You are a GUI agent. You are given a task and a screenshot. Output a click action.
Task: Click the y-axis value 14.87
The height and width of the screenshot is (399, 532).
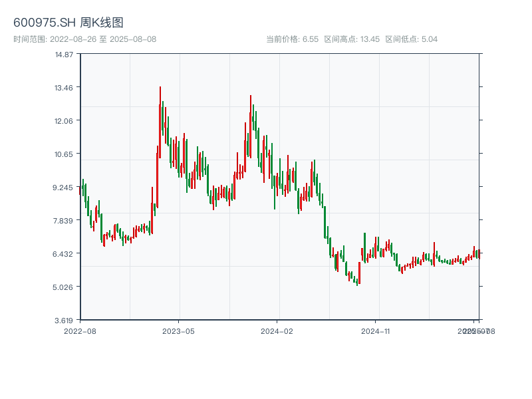click(x=64, y=55)
